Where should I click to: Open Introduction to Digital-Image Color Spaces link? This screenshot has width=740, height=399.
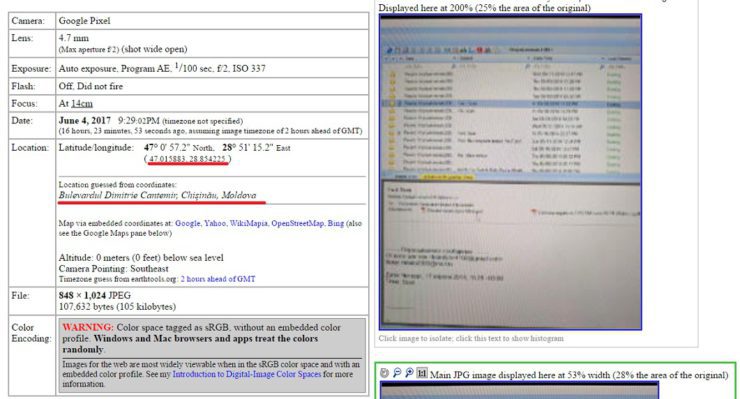pyautogui.click(x=246, y=374)
